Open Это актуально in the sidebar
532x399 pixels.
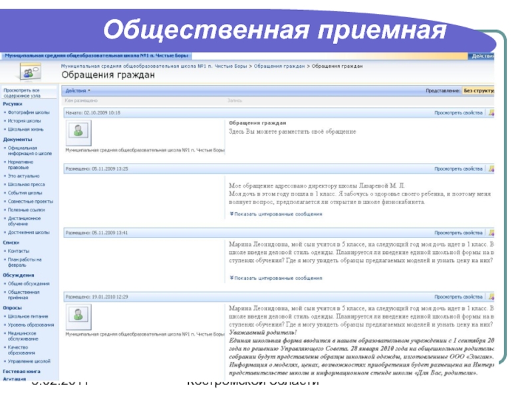click(x=23, y=176)
